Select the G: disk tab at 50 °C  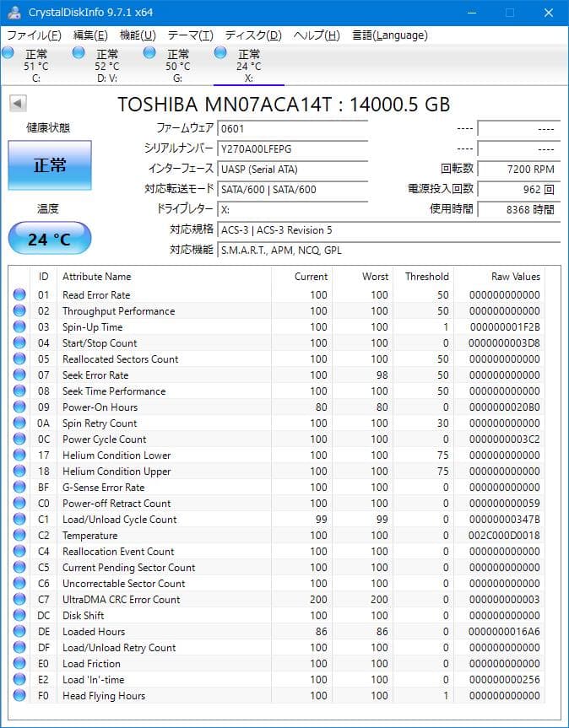(x=178, y=66)
